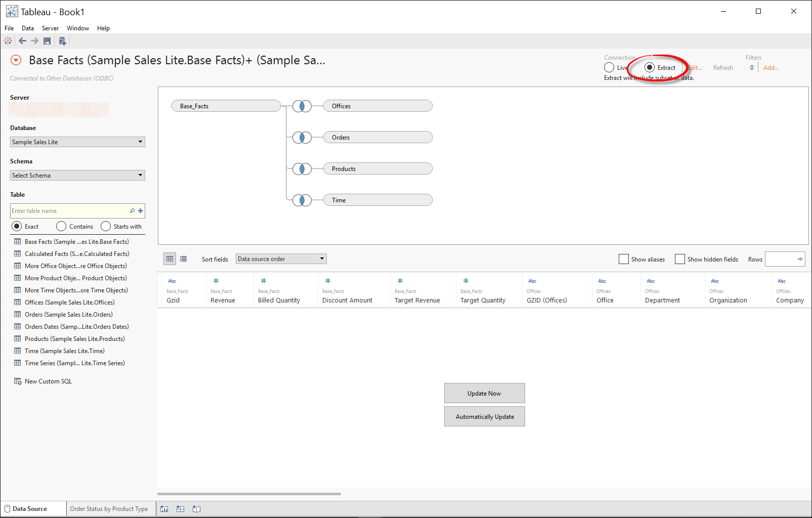Image resolution: width=812 pixels, height=518 pixels.
Task: Open the Select Schema dropdown
Action: pos(77,176)
